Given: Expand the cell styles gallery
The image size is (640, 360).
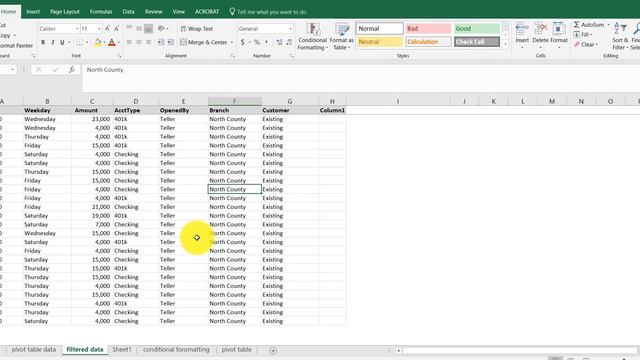Looking at the screenshot, I should click(x=505, y=44).
